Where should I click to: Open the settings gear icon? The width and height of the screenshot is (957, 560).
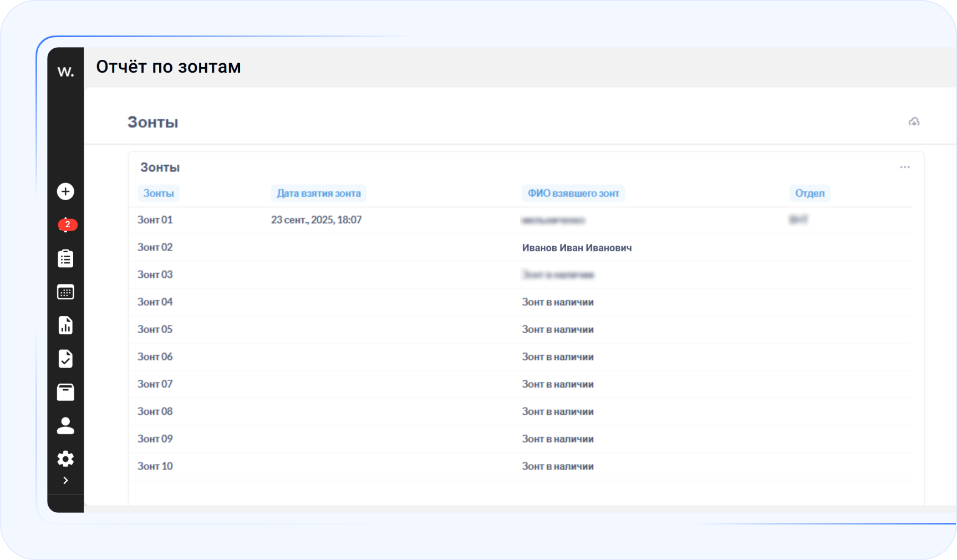tap(65, 459)
